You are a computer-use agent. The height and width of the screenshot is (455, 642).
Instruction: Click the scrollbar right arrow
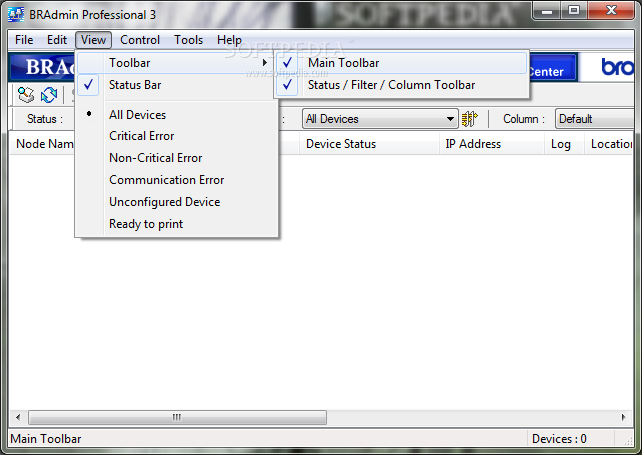(624, 418)
